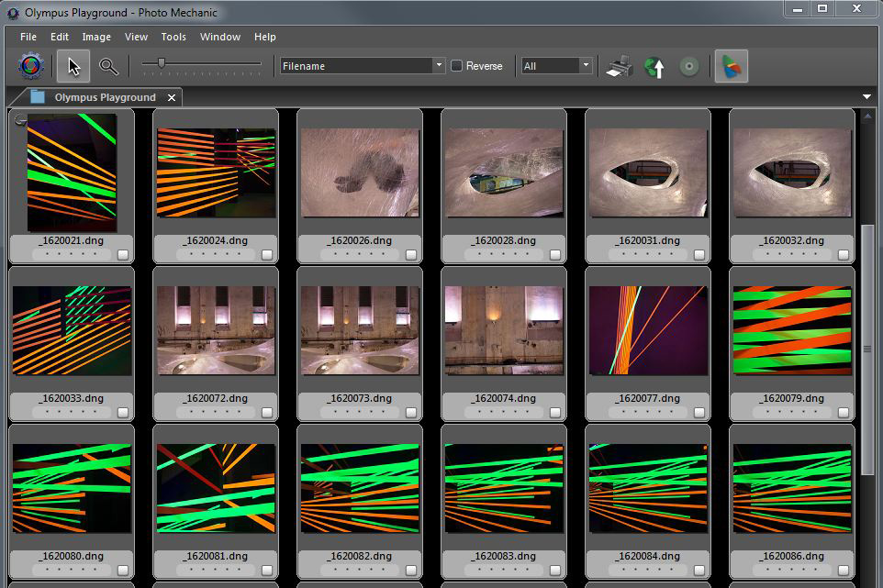The height and width of the screenshot is (588, 883).
Task: Click the scrollbar up arrow
Action: 867,116
